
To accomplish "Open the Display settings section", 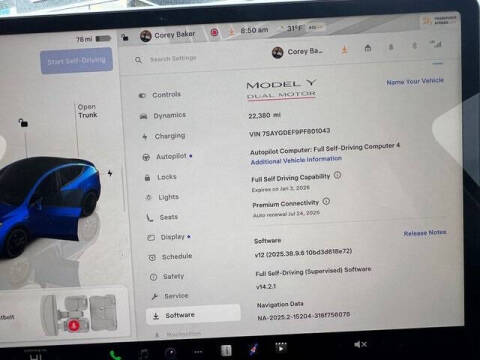I will coord(169,237).
